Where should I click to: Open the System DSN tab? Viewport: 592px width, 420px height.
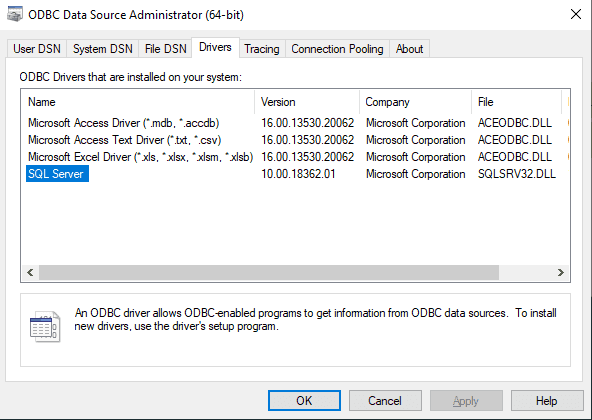pos(103,49)
